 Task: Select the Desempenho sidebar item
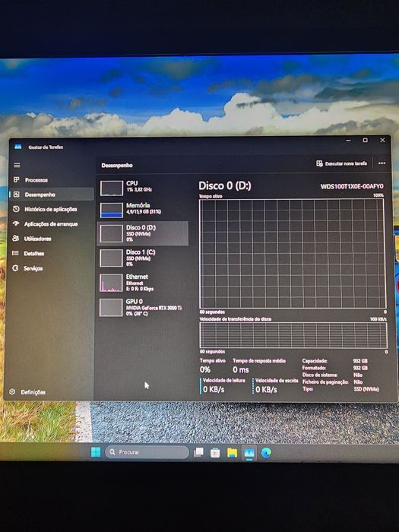tap(51, 195)
